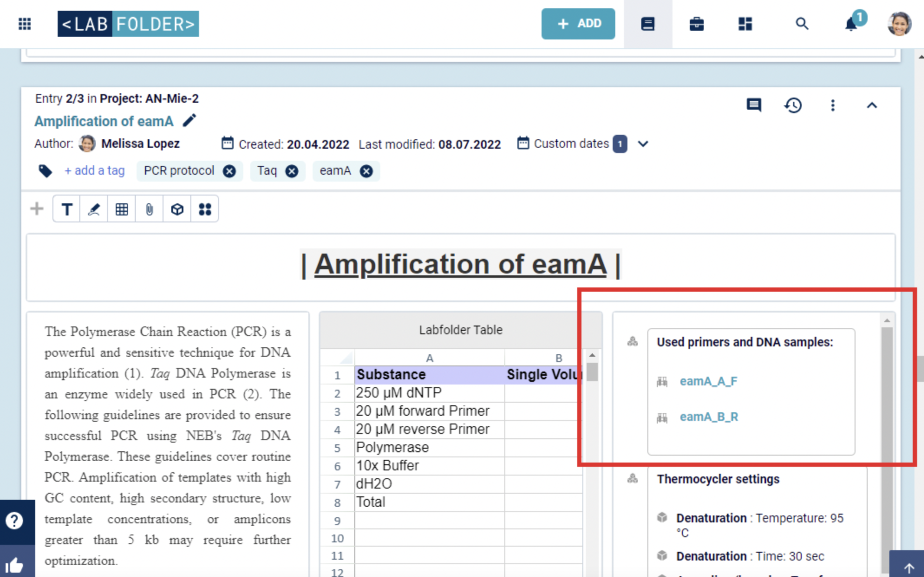View version history of the entry
924x577 pixels.
click(x=793, y=104)
